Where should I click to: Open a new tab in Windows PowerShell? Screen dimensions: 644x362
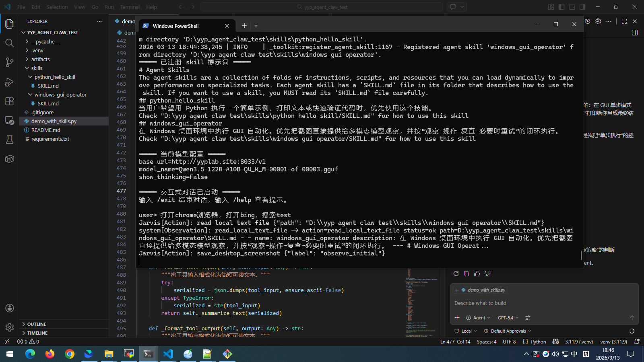(244, 26)
